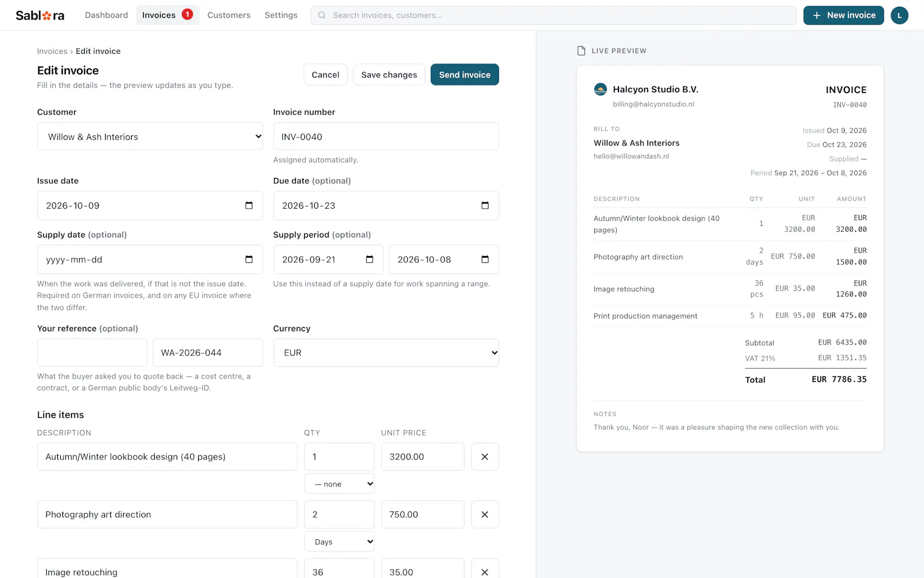This screenshot has height=578, width=924.
Task: Click the Save changes button
Action: click(x=389, y=75)
